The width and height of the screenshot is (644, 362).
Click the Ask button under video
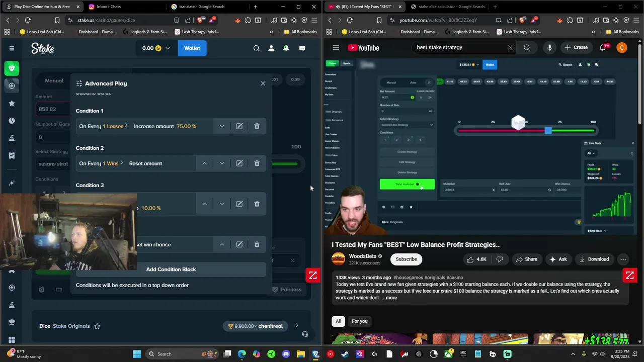coord(558,259)
